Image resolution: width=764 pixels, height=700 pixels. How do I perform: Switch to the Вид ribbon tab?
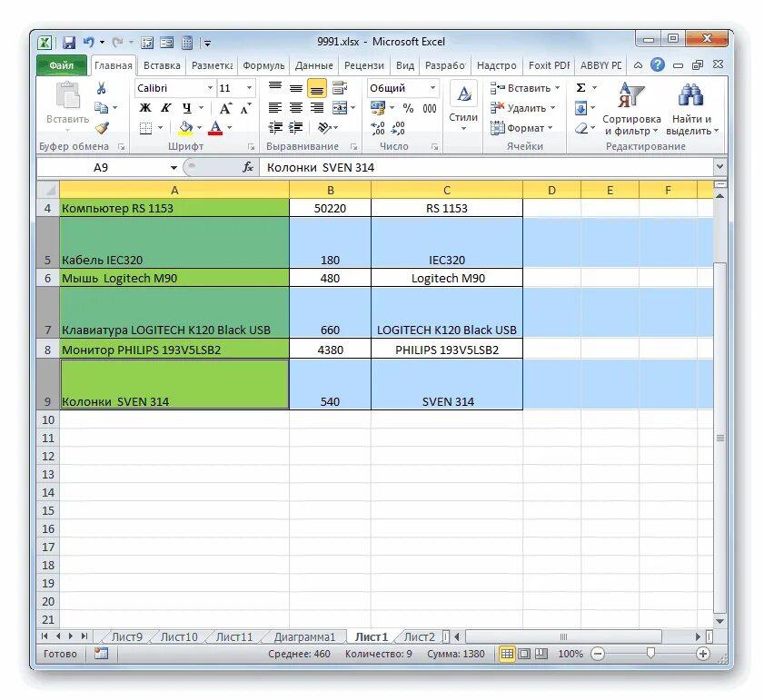tap(405, 65)
